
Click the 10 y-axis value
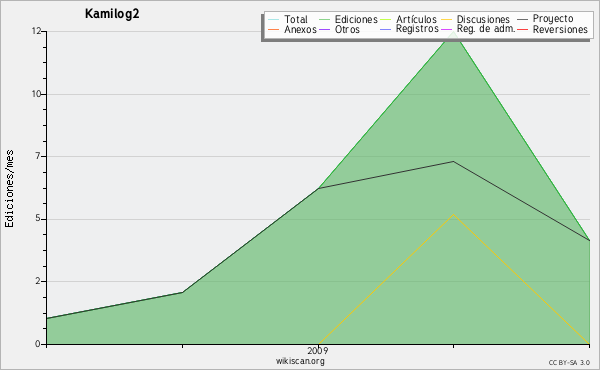(37, 94)
